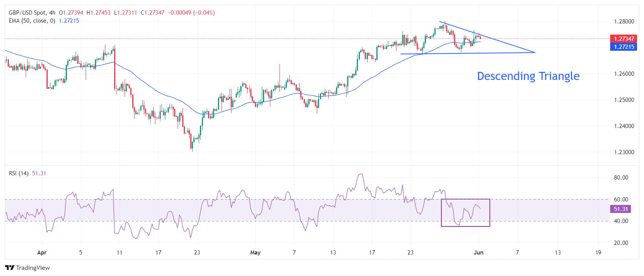Click the 4h timeframe label
The image size is (644, 276).
click(x=52, y=13)
